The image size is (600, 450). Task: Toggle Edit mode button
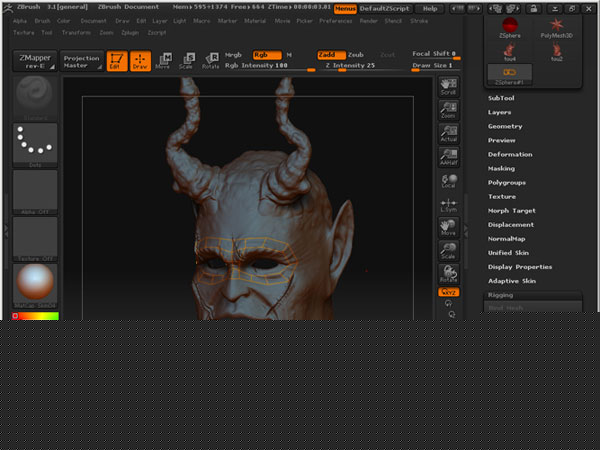tap(116, 60)
